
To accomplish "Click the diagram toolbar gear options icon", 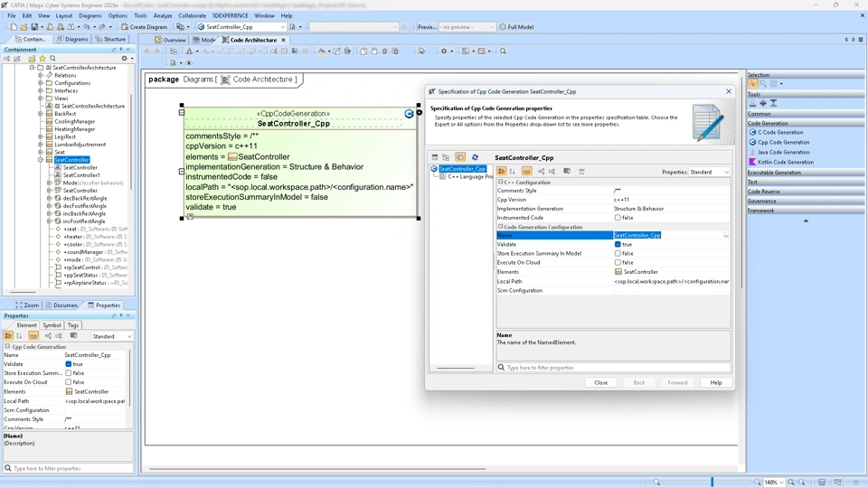I will coord(444,51).
